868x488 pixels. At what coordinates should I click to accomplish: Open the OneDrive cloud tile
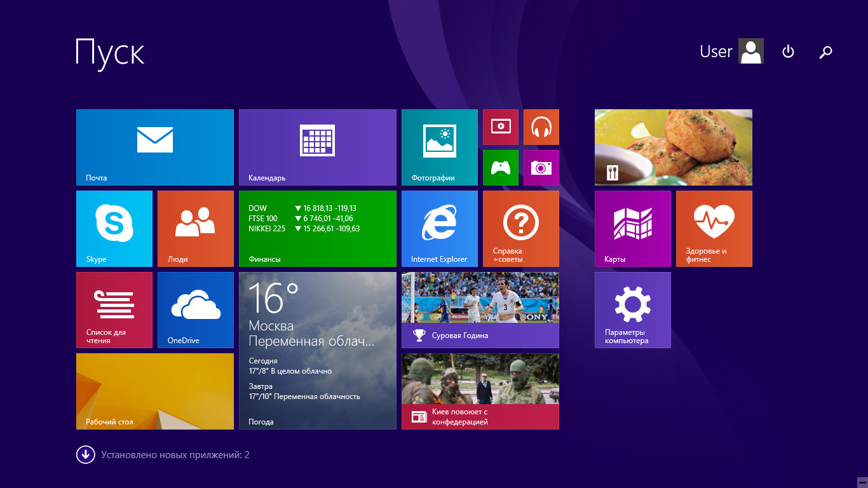click(196, 309)
